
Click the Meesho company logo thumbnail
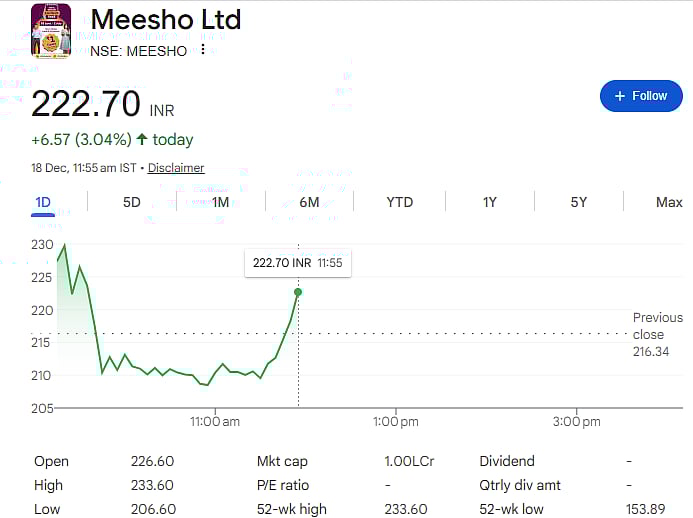[x=51, y=31]
